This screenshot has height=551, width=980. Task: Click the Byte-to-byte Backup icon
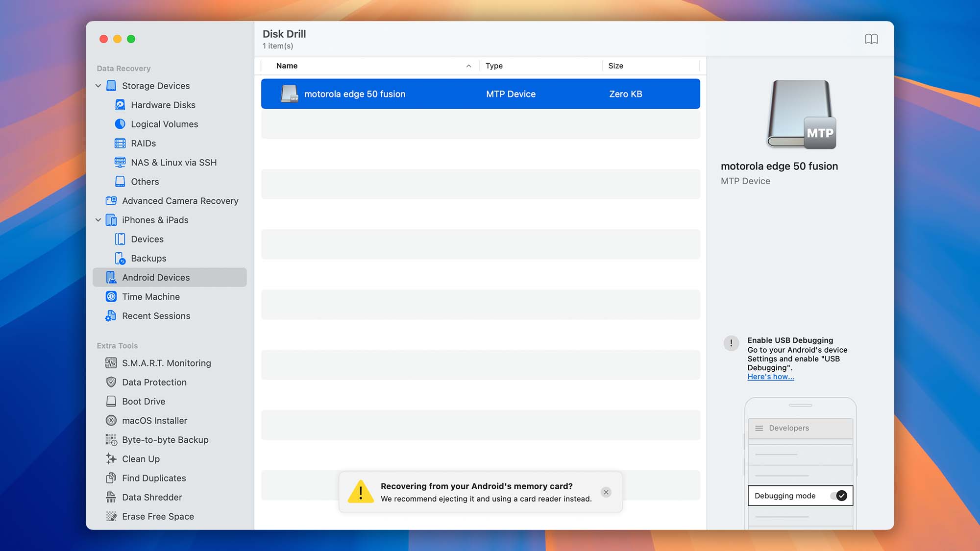pos(111,440)
